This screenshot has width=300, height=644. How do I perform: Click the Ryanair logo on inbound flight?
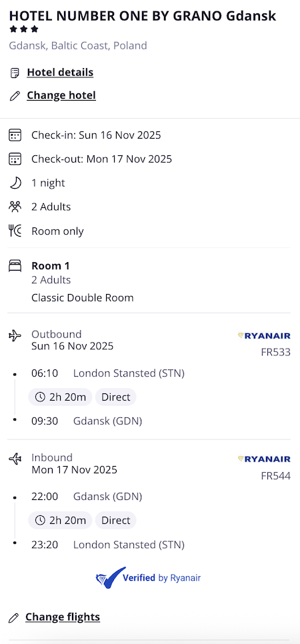pos(264,459)
